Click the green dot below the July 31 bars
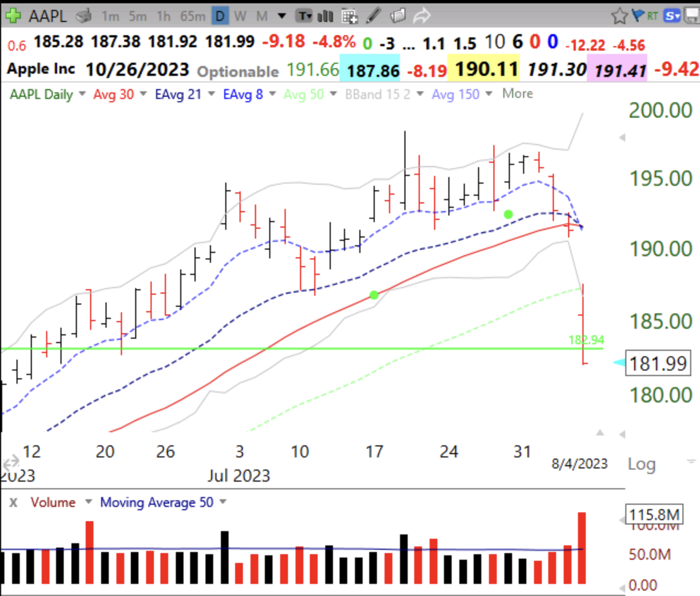Screen dimensions: 700x596 508,214
